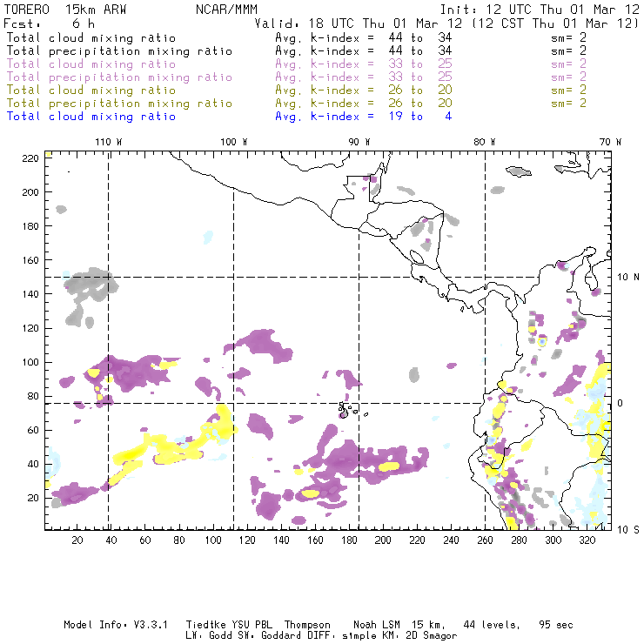644x644 pixels.
Task: Click "Avg. k-index = 44 to 34" on black cloud row
Action: pos(364,37)
